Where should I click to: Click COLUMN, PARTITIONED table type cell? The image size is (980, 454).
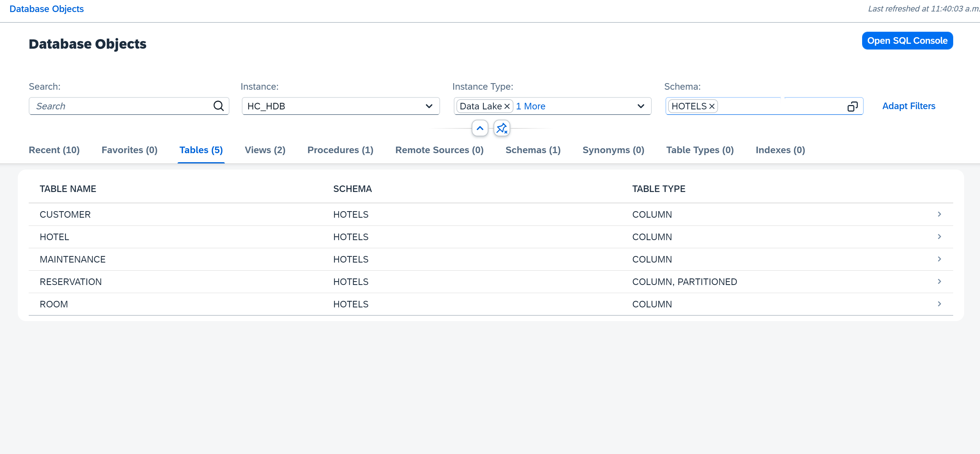click(684, 282)
